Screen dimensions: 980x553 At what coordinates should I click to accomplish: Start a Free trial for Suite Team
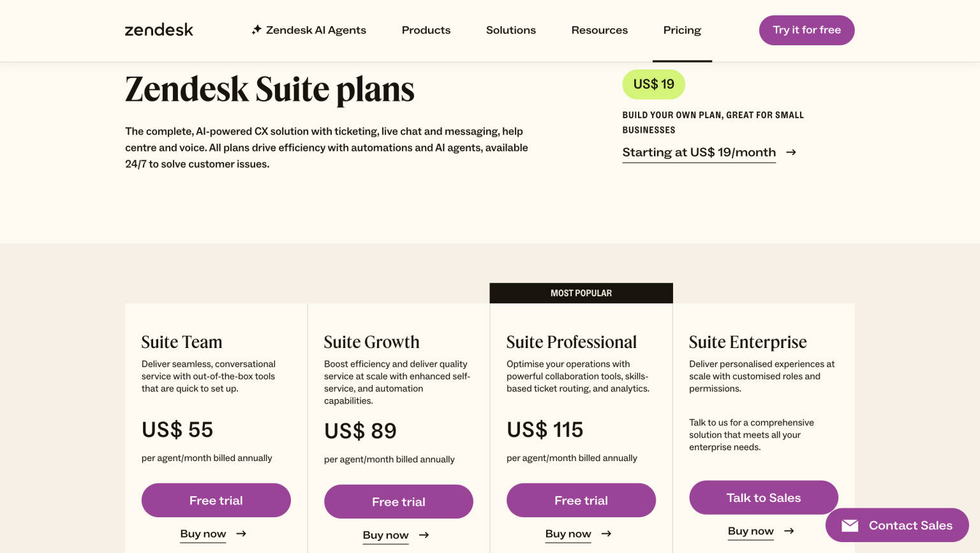coord(216,500)
